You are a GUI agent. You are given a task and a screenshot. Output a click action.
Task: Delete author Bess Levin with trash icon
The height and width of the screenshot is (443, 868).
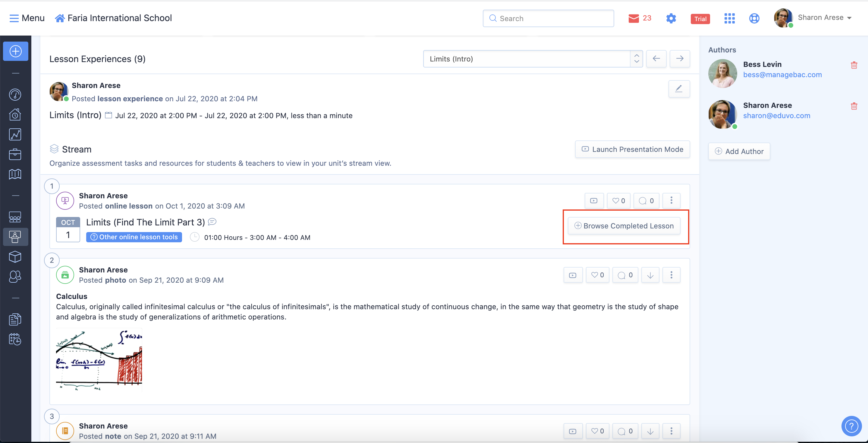(854, 65)
